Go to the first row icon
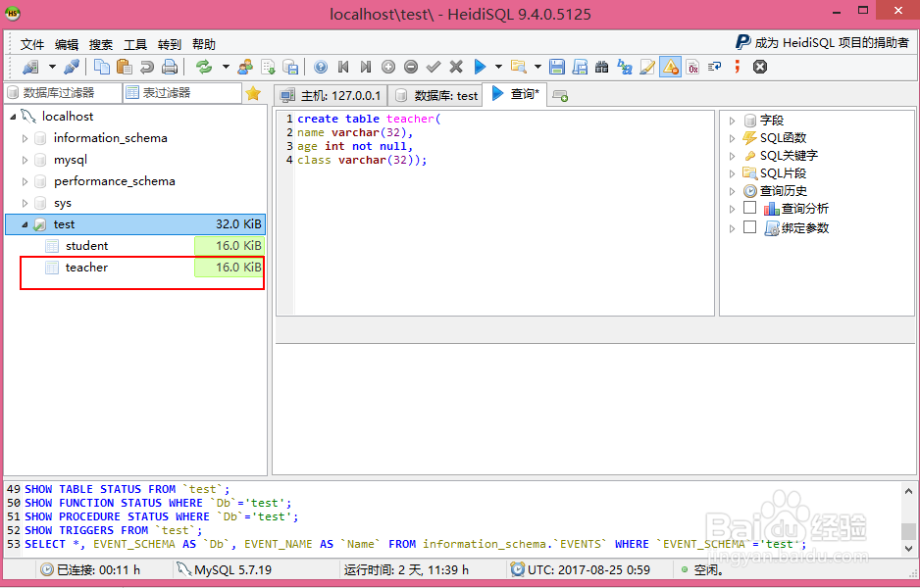The image size is (920, 588). [343, 67]
